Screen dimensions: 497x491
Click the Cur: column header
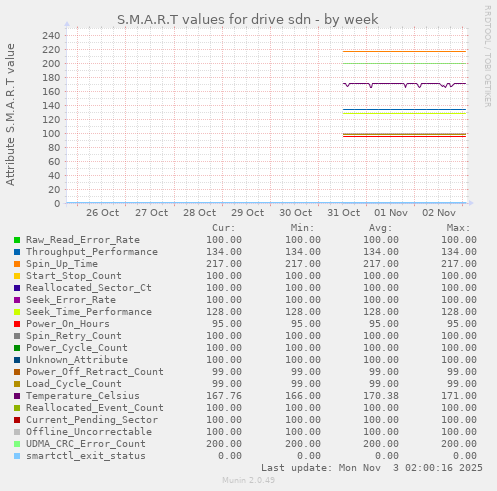[x=224, y=228]
